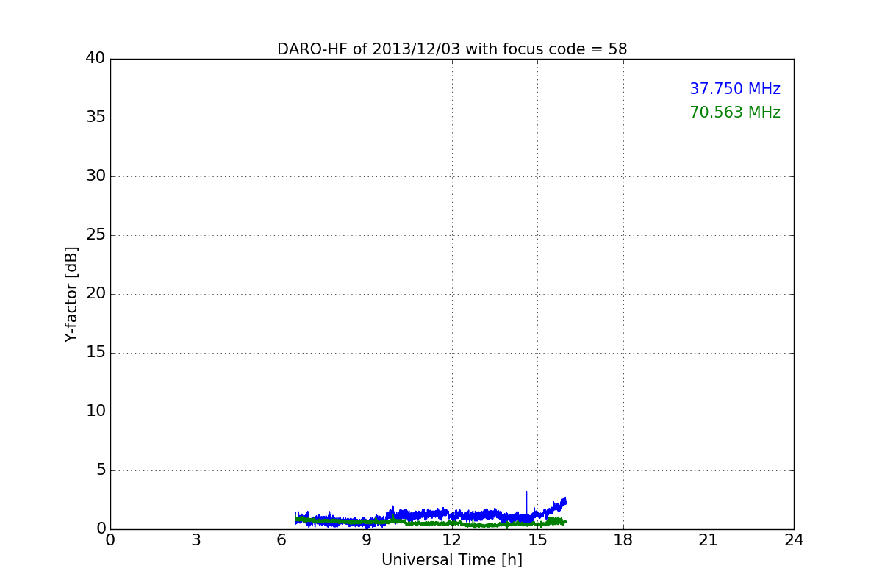Click the x-axis tick label 3
Image resolution: width=882 pixels, height=588 pixels.
click(x=196, y=540)
